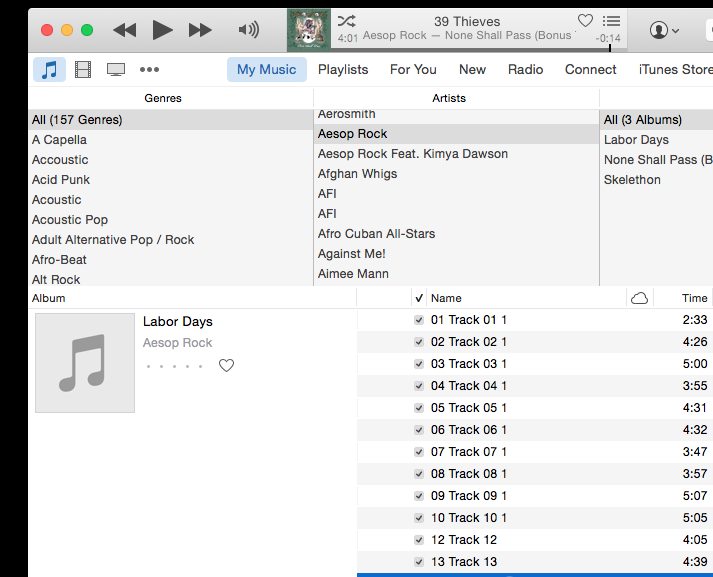Screen dimensions: 713x577
Task: Select the artist Afghan Whigs
Action: (x=456, y=174)
